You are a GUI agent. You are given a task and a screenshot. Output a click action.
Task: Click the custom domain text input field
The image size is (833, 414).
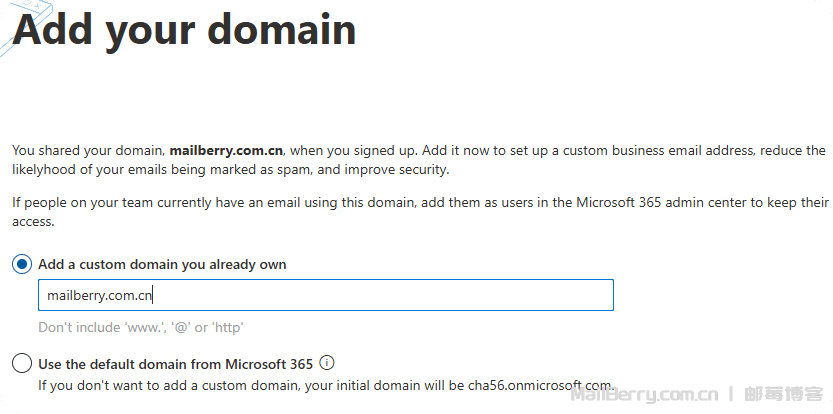click(x=325, y=295)
